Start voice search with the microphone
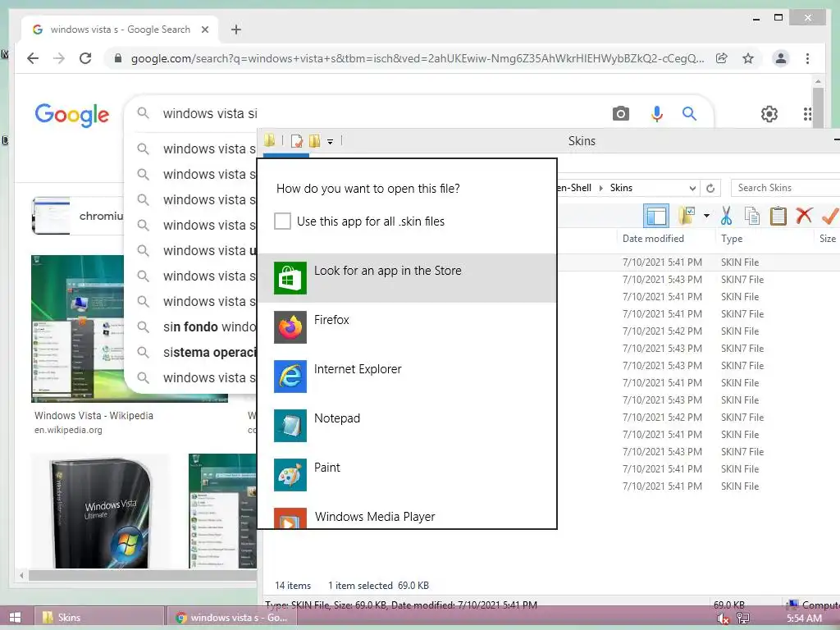 [x=657, y=113]
